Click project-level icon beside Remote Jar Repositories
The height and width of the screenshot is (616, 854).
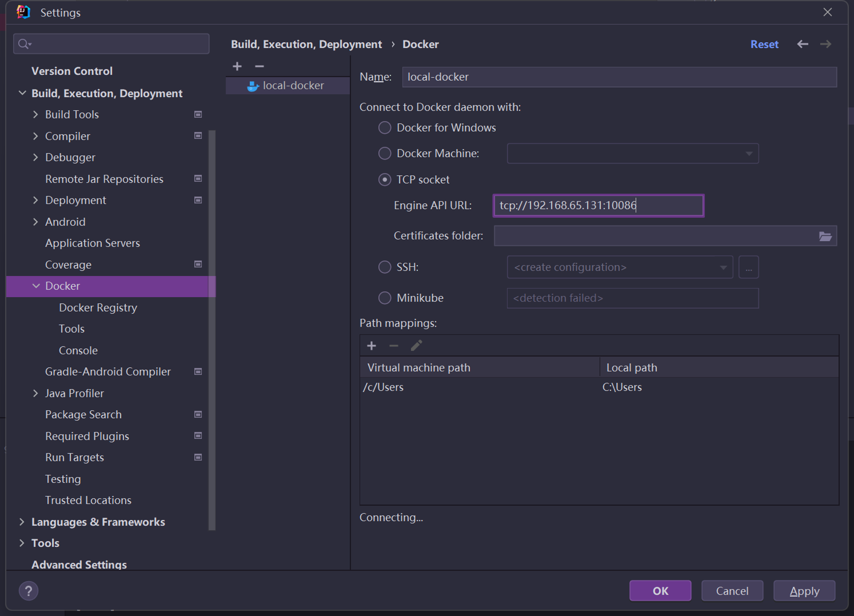(198, 178)
